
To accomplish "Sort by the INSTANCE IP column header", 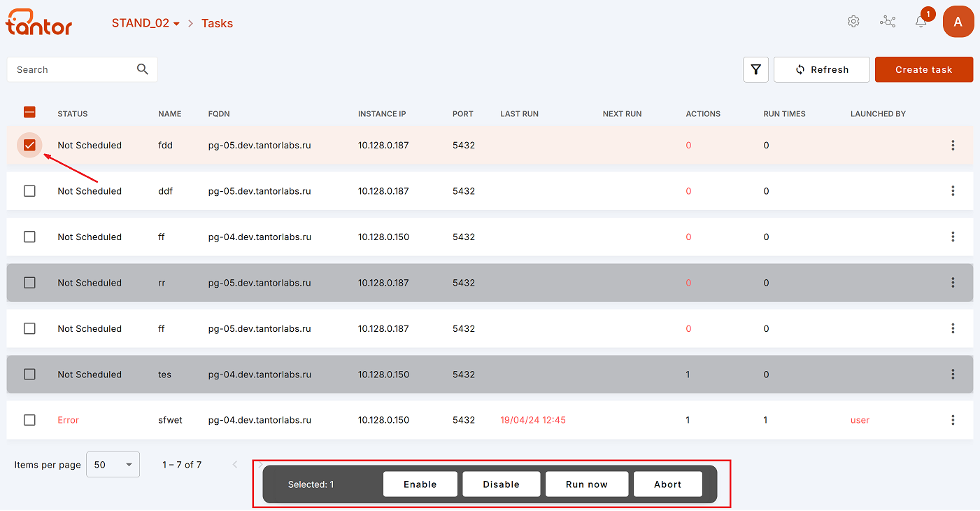I will pos(382,114).
